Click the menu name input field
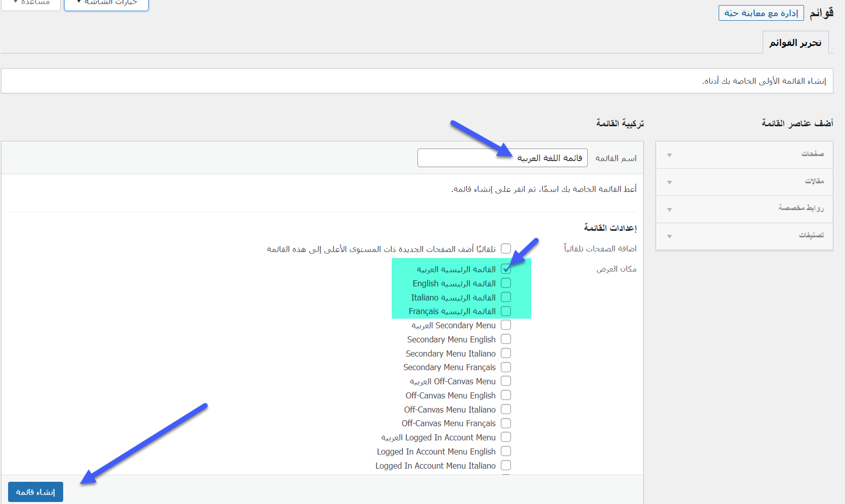 coord(502,158)
